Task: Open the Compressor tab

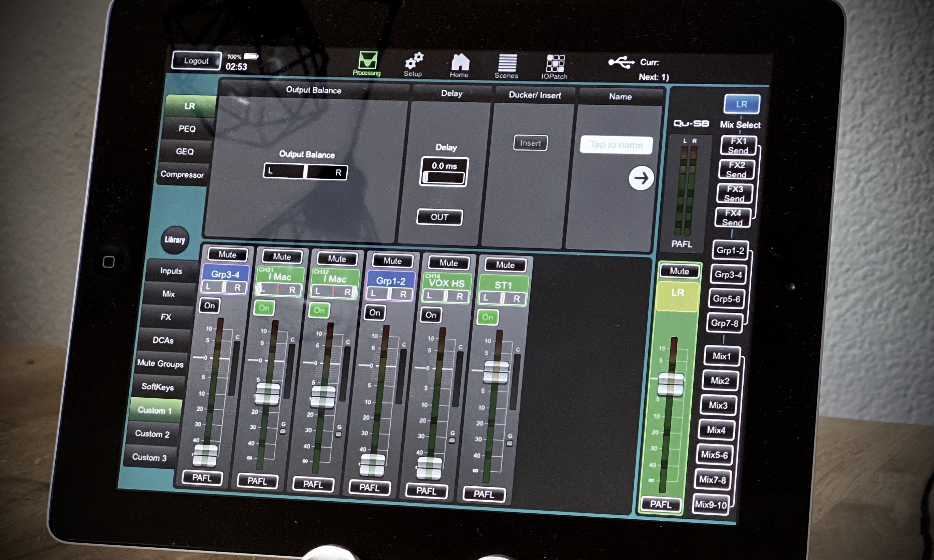Action: coord(182,174)
